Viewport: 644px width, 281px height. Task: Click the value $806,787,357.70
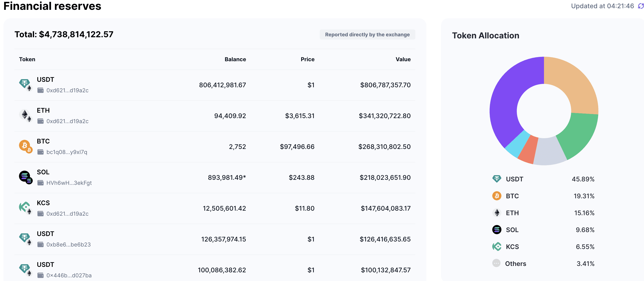tap(385, 85)
